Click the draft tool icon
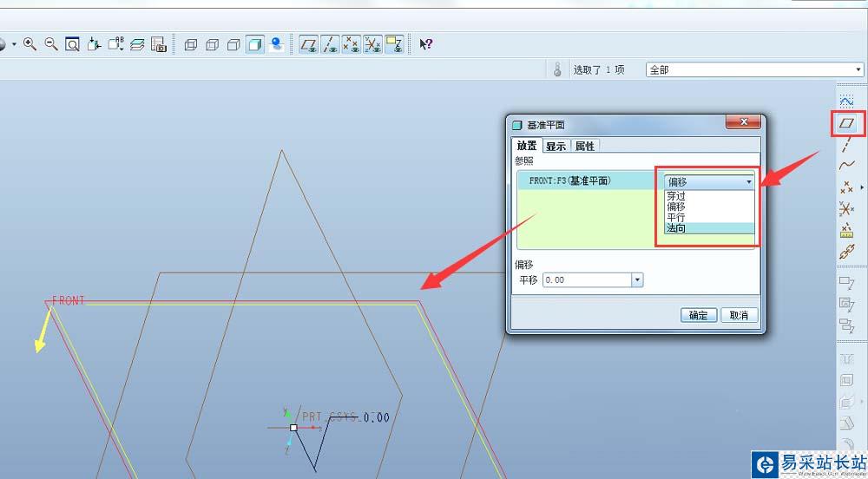The width and height of the screenshot is (868, 479). [846, 423]
